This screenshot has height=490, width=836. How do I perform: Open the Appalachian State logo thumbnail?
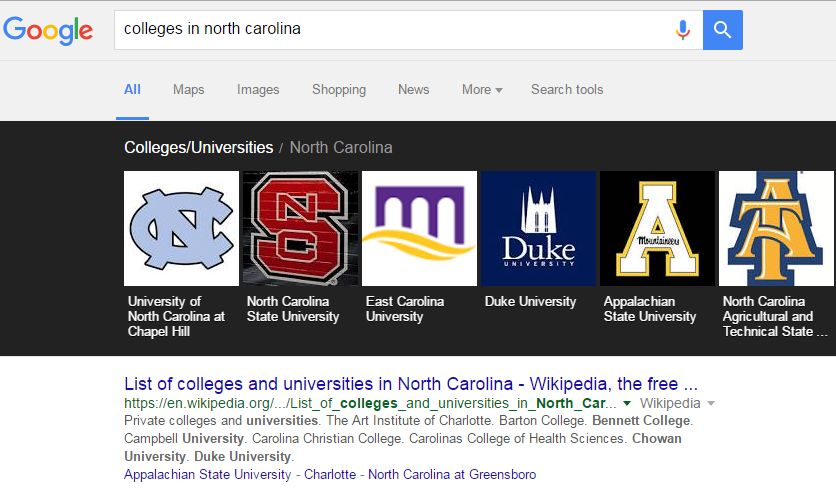657,228
